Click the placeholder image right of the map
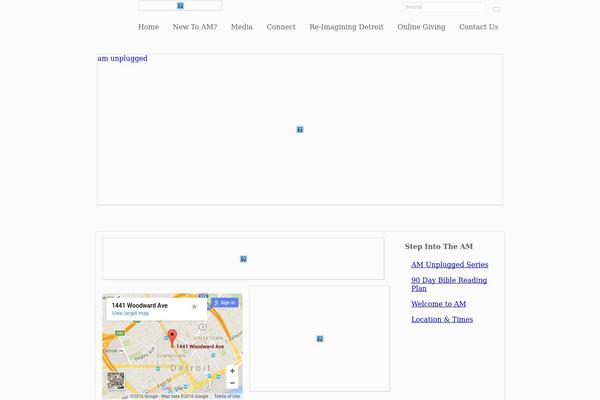The height and width of the screenshot is (400, 600). 320,339
